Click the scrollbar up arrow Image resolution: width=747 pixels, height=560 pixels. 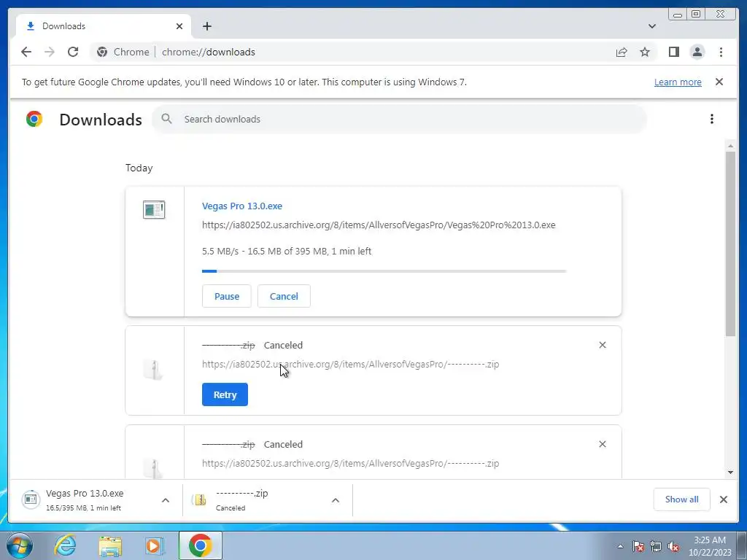pos(730,146)
